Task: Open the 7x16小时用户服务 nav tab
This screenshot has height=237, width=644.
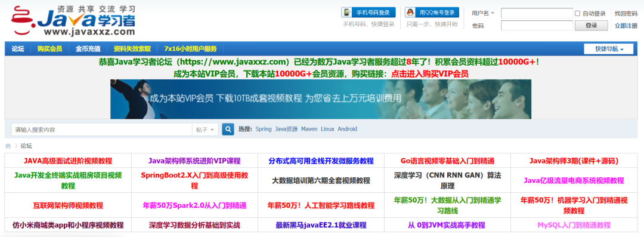Action: 190,49
